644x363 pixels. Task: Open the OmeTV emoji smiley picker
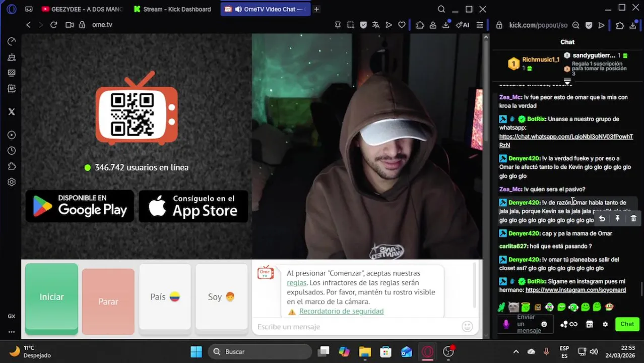click(467, 327)
